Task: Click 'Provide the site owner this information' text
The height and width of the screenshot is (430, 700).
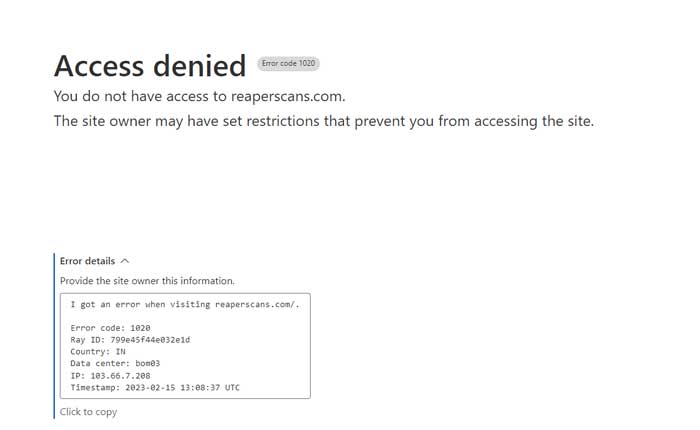Action: pyautogui.click(x=147, y=281)
